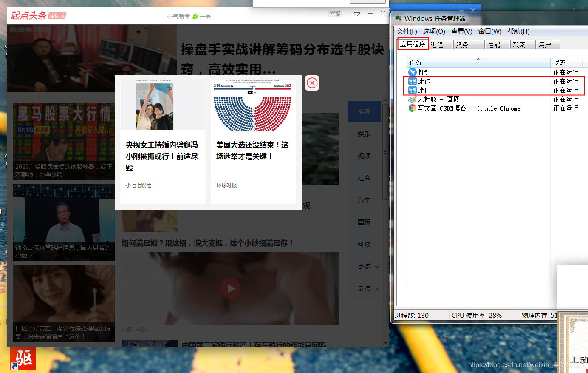Viewport: 588px width, 373px height.
Task: Open the 查看(V) menu in Task Manager
Action: click(x=461, y=31)
